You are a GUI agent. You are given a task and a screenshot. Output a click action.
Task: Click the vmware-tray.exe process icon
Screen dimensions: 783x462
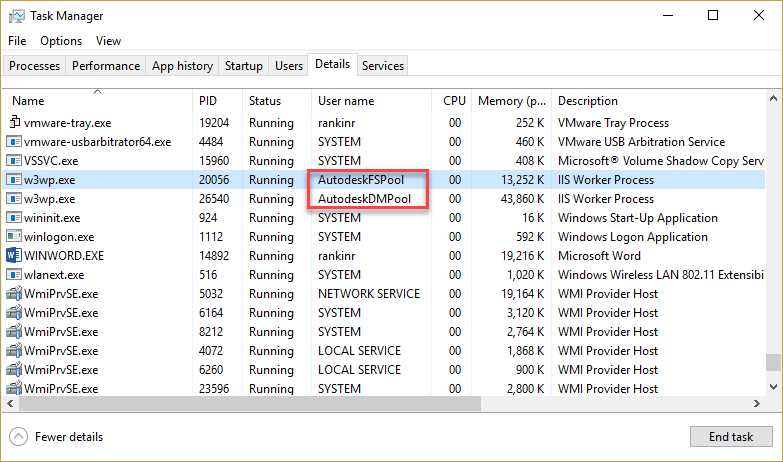point(14,123)
